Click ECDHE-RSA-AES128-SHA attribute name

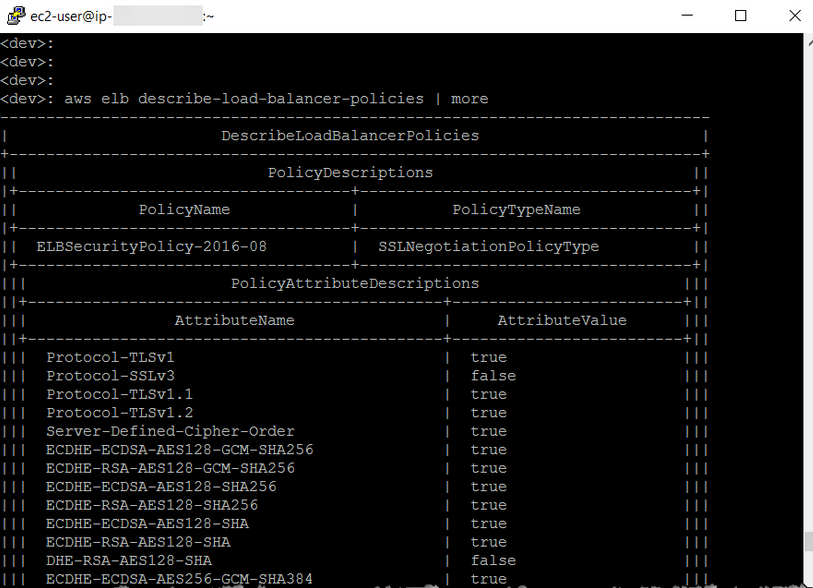coord(138,542)
